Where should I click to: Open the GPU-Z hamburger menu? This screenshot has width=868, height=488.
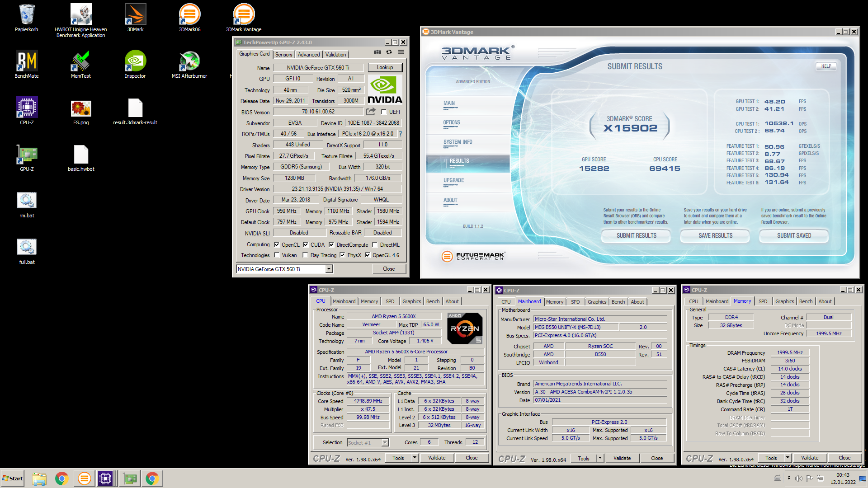[x=401, y=52]
